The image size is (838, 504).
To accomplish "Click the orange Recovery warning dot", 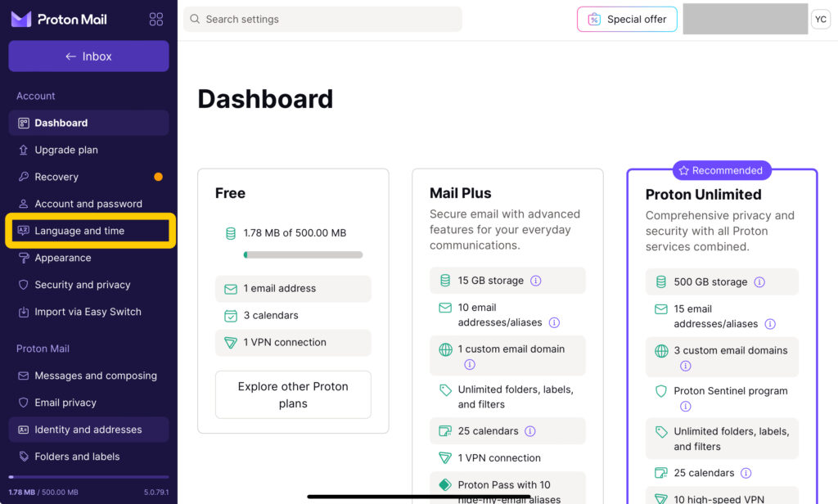I will tap(158, 177).
